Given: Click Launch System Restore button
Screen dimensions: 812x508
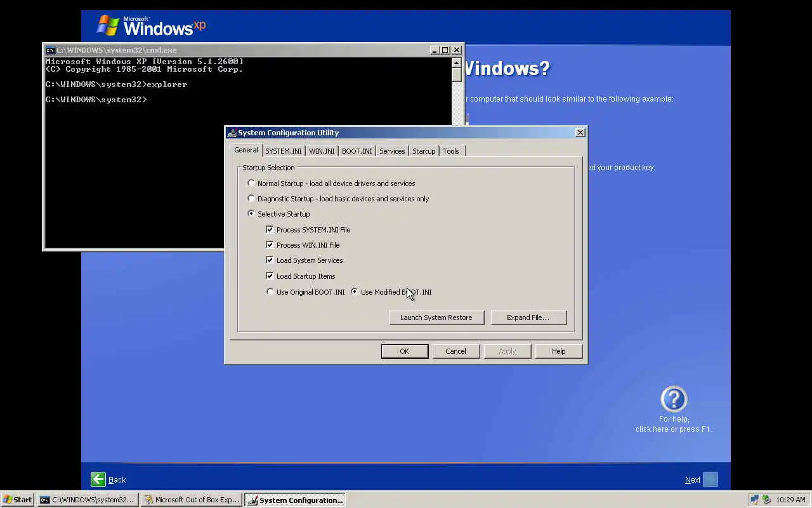Looking at the screenshot, I should click(436, 317).
